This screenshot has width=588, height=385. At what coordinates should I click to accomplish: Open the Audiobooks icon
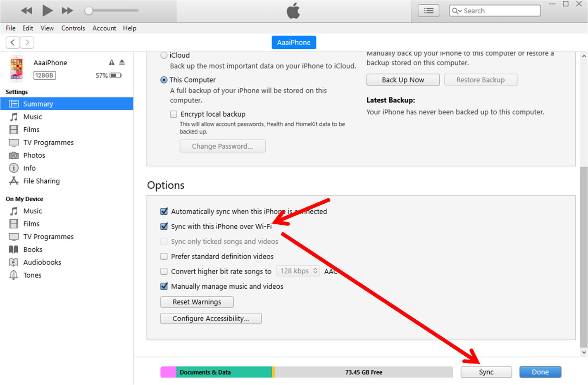(x=14, y=262)
